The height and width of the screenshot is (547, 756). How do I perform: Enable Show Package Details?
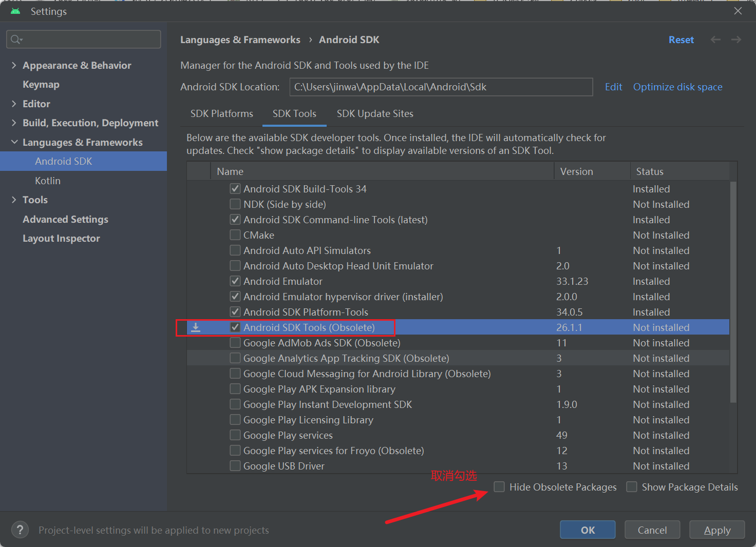pos(632,486)
